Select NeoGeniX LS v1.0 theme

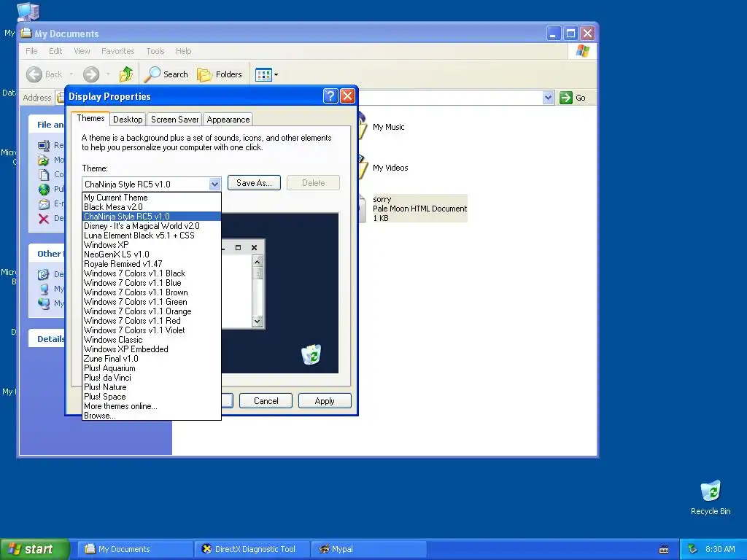pos(152,254)
